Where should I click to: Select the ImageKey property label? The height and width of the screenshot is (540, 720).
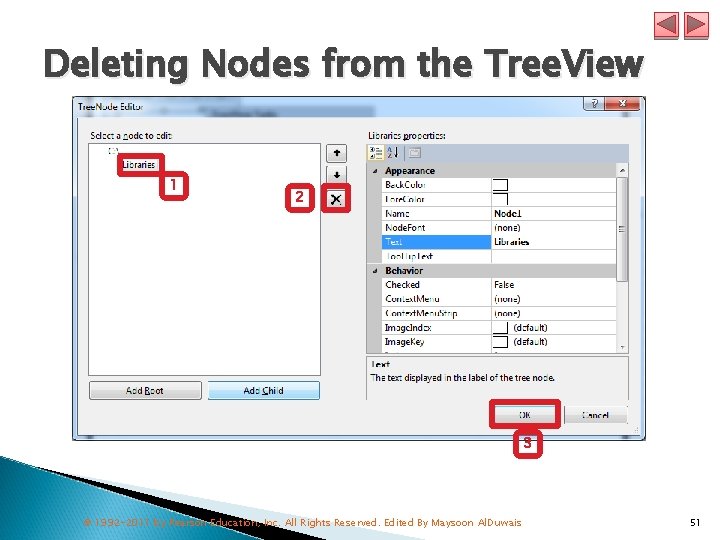point(404,342)
